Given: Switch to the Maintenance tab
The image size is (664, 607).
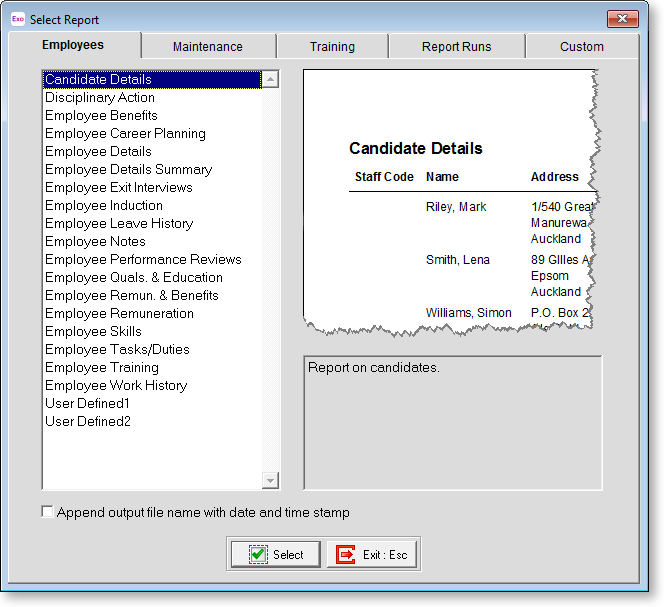Looking at the screenshot, I should [207, 46].
